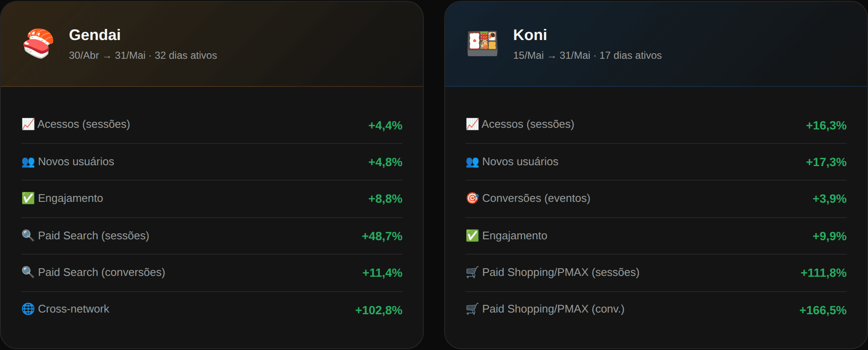This screenshot has height=350, width=868.
Task: Click the magnifier icon beside Paid Search (sessões)
Action: point(28,235)
